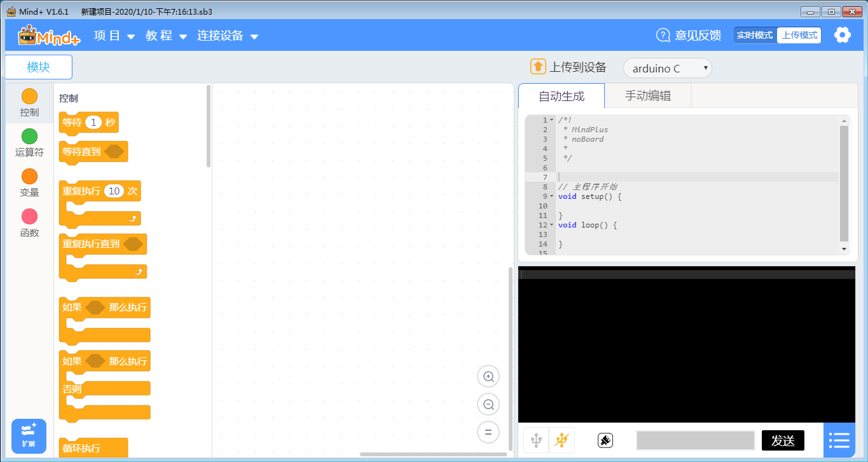Open the 扩展 extensions button
The image size is (868, 462).
[29, 436]
